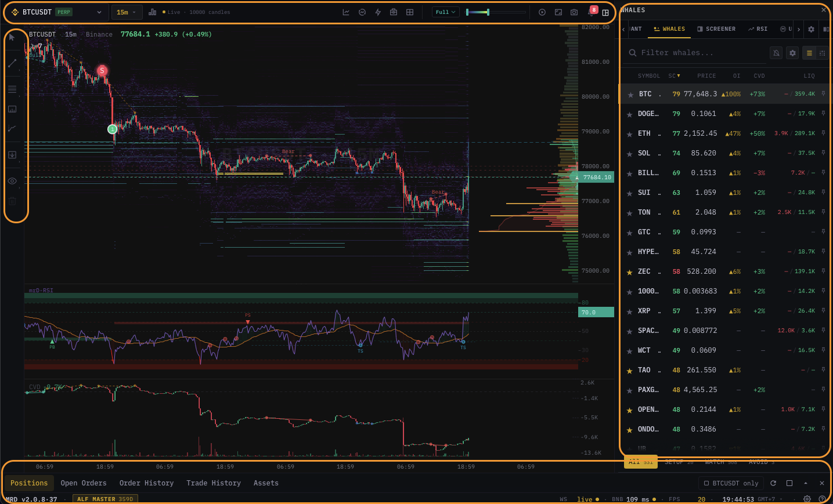Click the bar chart pattern tool in left toolbar
833x504 pixels.
[x=12, y=109]
